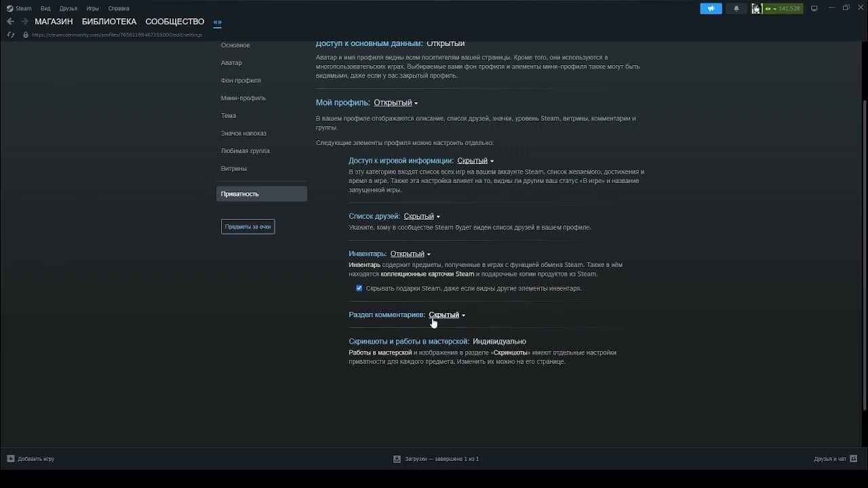The width and height of the screenshot is (868, 488).
Task: Open Загрузки — завершено 1 из 1
Action: pos(441,459)
